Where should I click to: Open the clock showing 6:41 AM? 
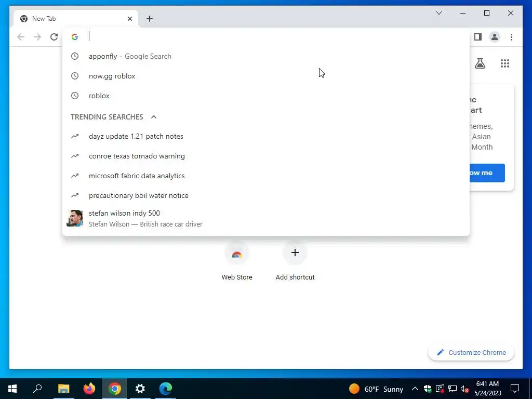pos(487,389)
